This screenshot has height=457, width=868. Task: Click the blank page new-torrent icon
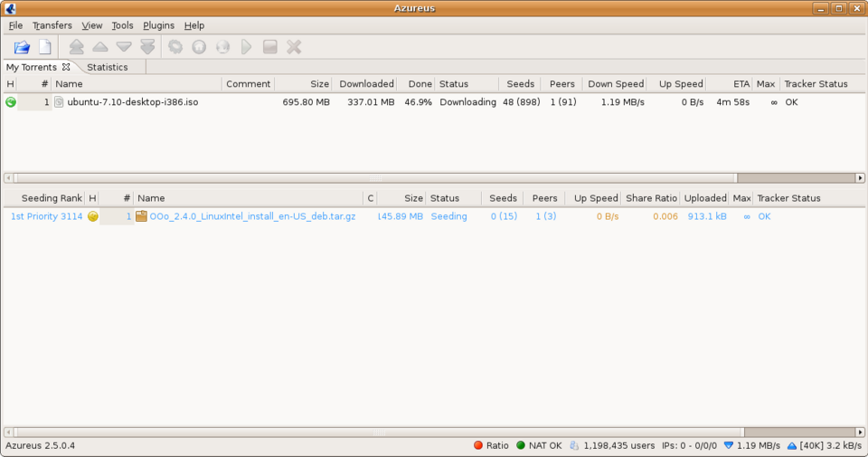(x=45, y=47)
